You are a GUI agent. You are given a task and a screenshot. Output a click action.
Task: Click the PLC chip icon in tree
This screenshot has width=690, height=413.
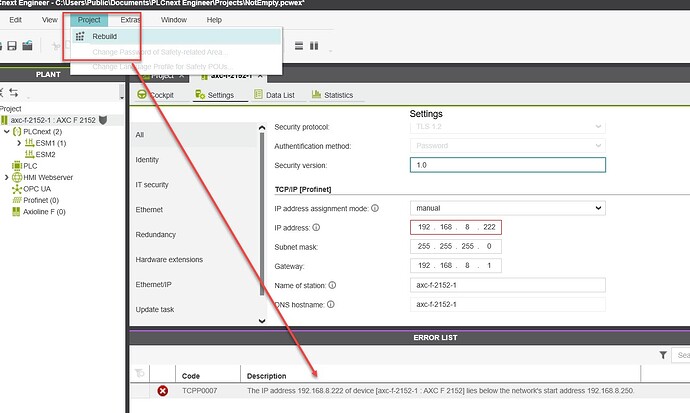[x=17, y=166]
